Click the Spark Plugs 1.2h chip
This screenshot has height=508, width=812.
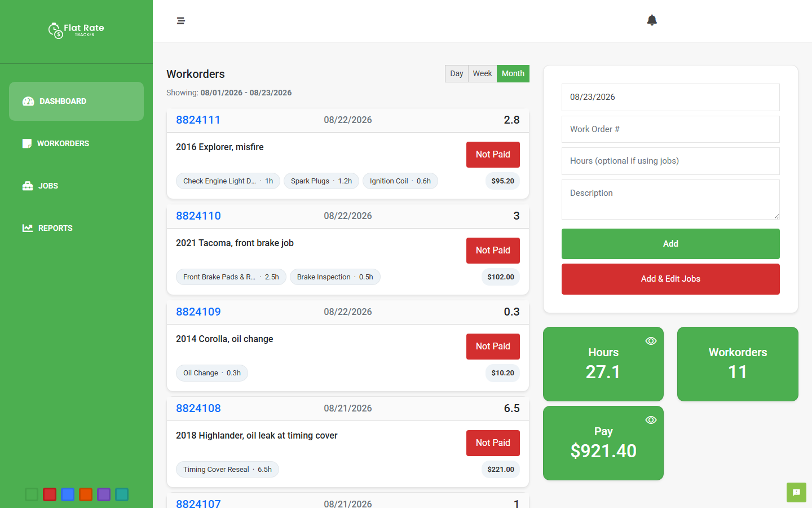click(x=321, y=181)
